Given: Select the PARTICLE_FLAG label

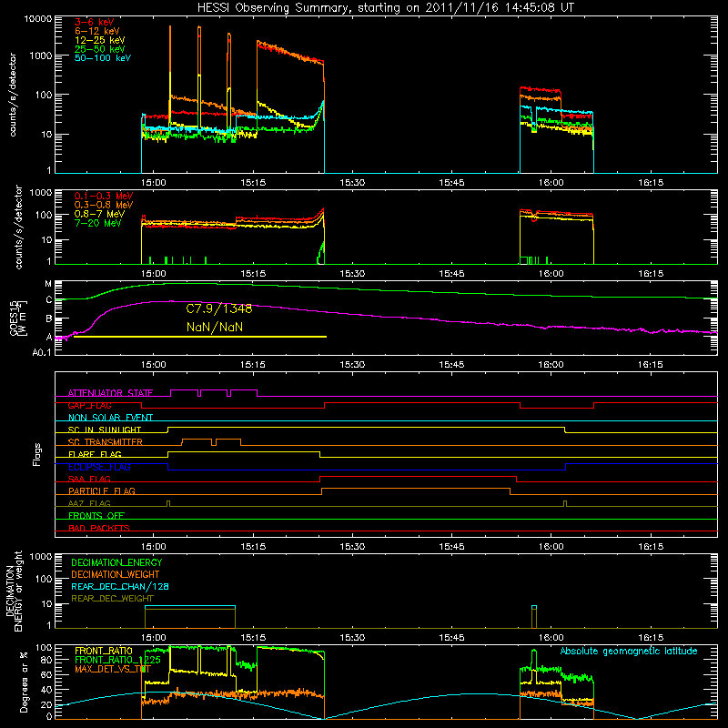Looking at the screenshot, I should point(102,490).
